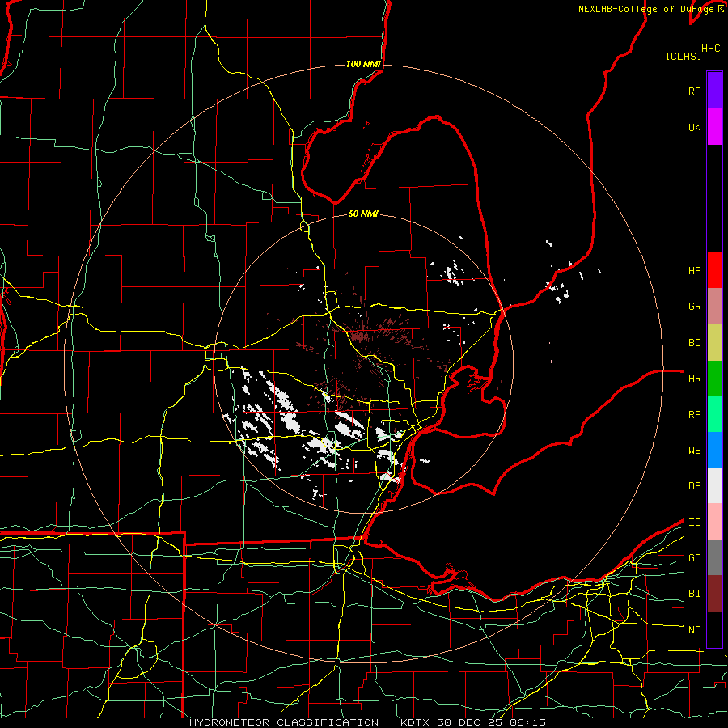Click the UK magenta legend swatch
Screen dimensions: 728x728
[714, 127]
